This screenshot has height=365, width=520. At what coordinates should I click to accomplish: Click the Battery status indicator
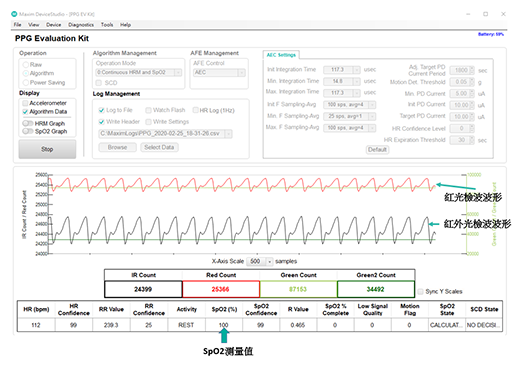point(491,34)
